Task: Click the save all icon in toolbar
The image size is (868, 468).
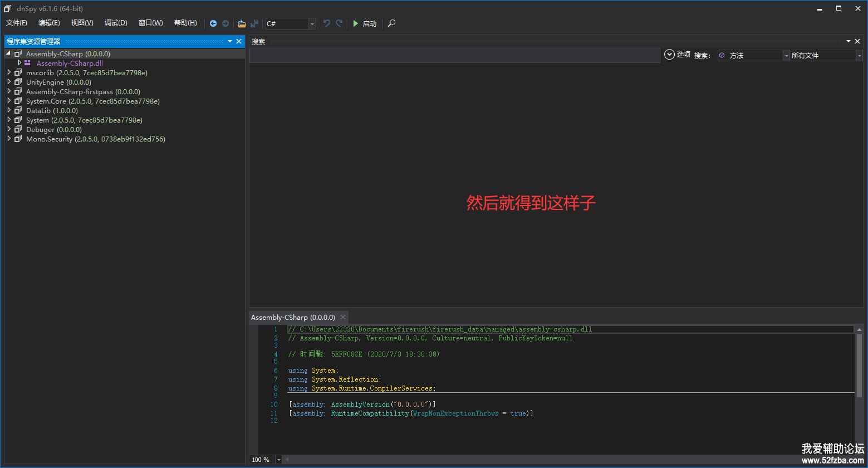Action: pos(254,23)
